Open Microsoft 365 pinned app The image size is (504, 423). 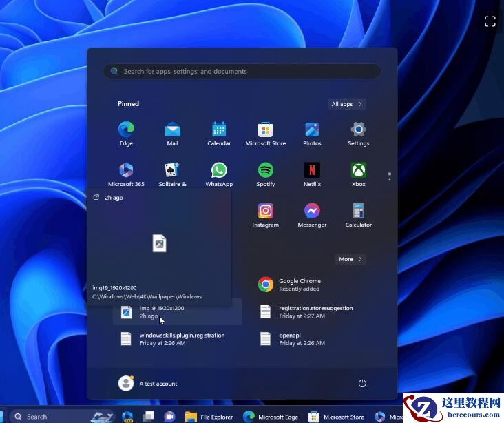[x=126, y=175]
